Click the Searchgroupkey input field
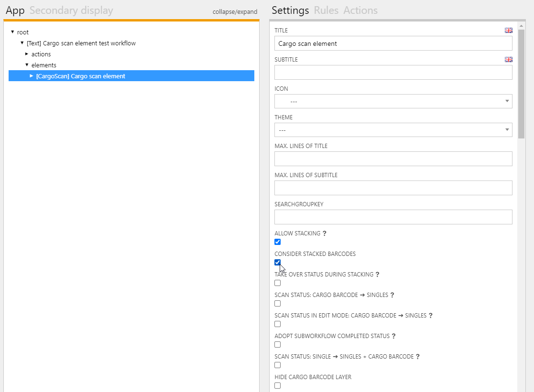 (x=393, y=217)
